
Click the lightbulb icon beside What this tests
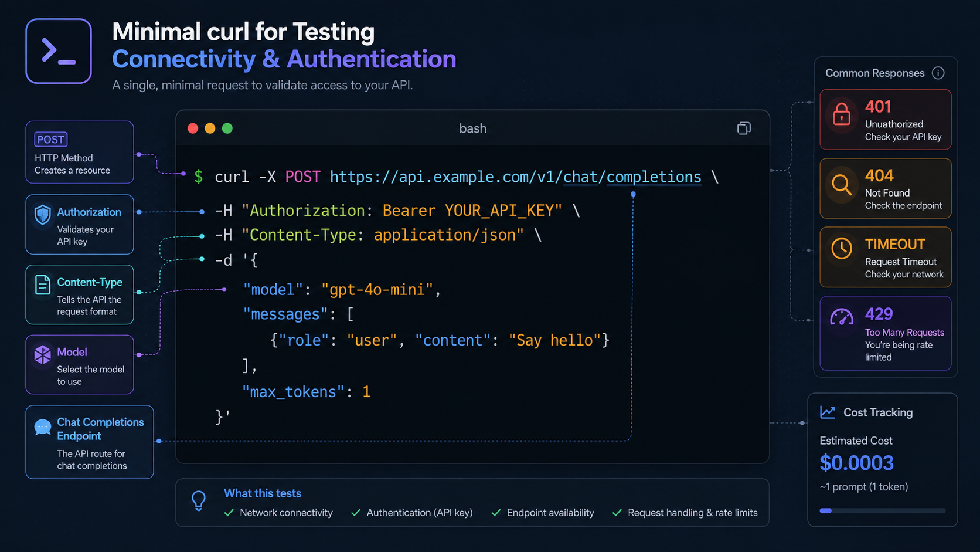tap(199, 500)
